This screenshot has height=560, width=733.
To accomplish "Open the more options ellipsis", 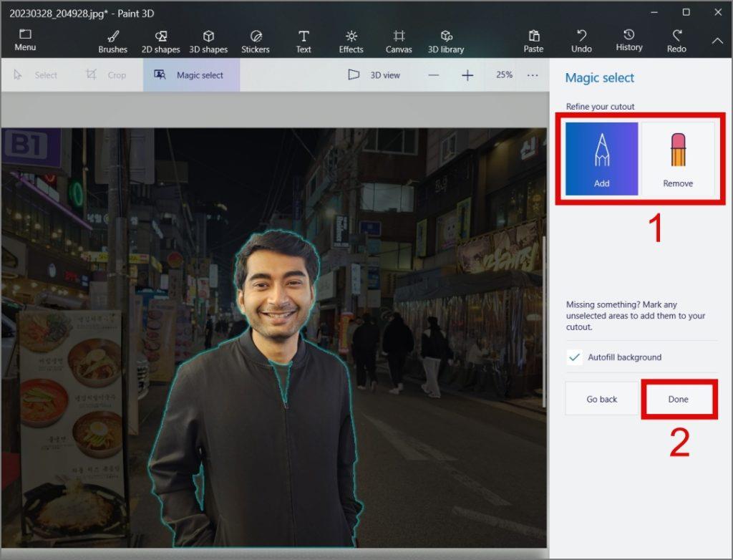I will point(533,75).
